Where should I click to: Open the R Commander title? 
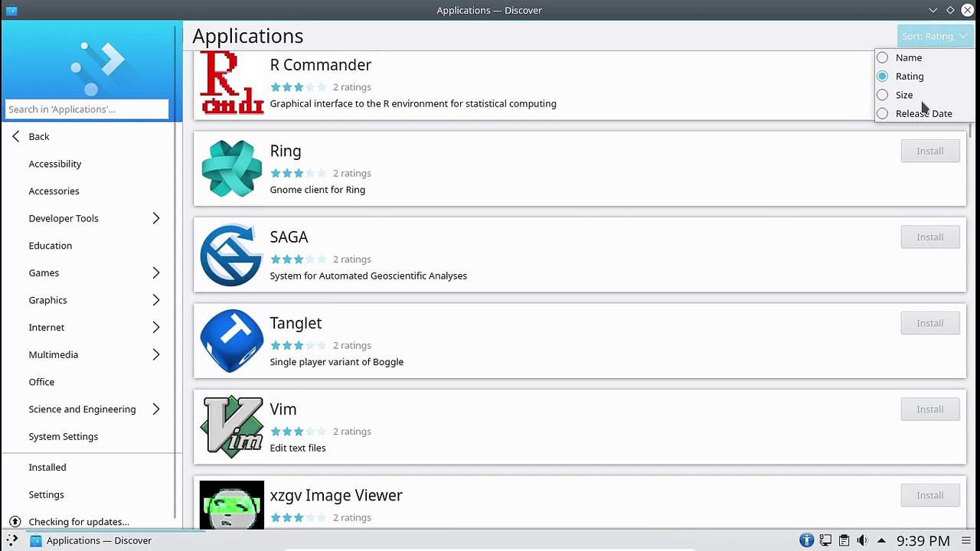[x=321, y=65]
